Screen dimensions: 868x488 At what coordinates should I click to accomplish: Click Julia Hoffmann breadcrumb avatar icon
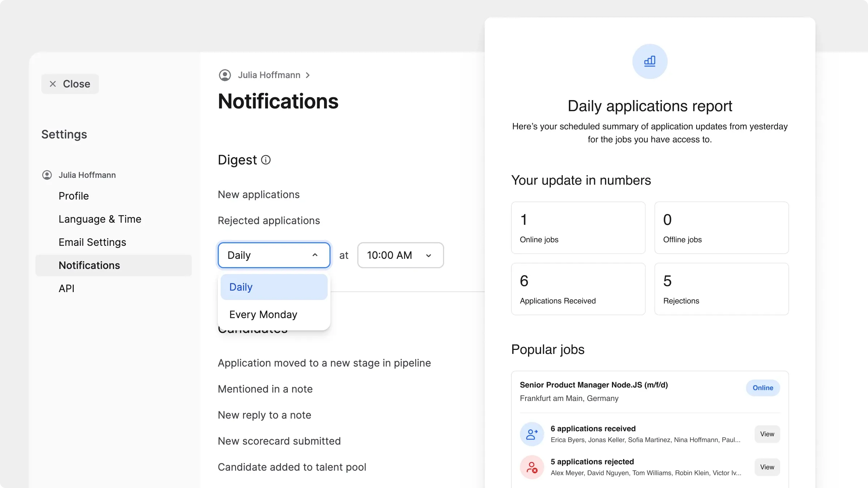point(225,75)
